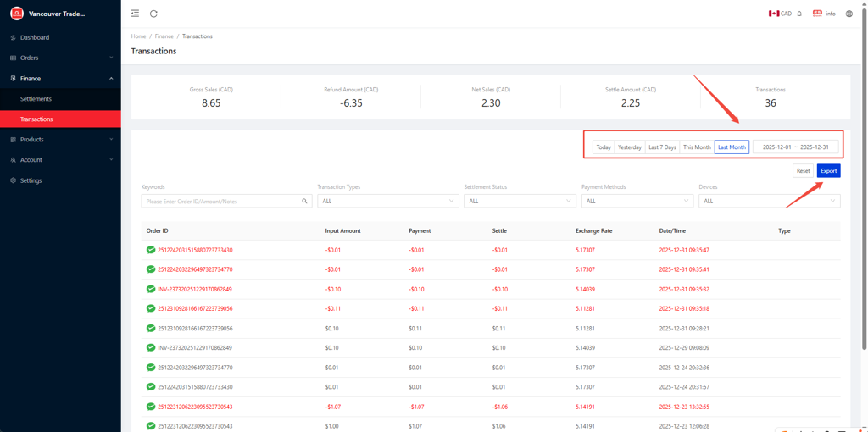868x432 pixels.
Task: Select the Today date filter
Action: click(604, 147)
